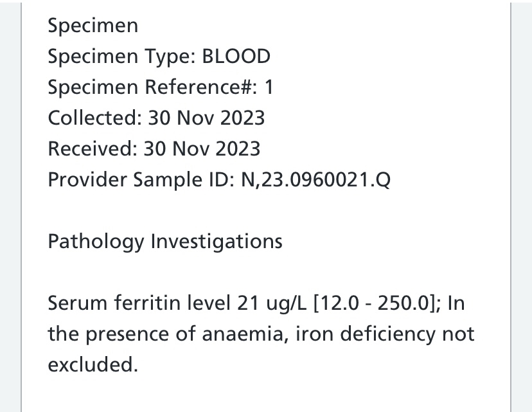
Task: Click the word Received
Action: point(93,148)
